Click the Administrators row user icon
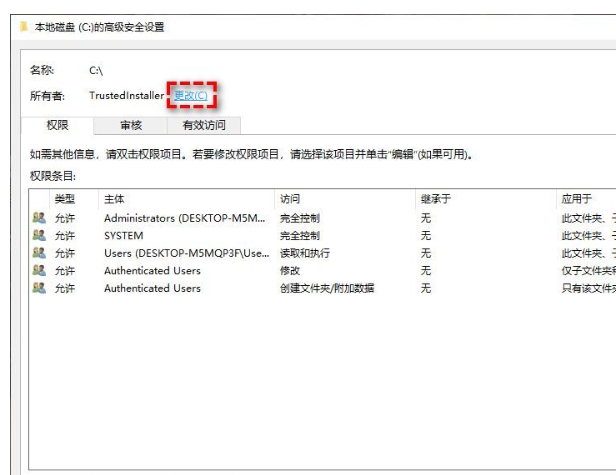The width and height of the screenshot is (616, 475). pos(39,218)
